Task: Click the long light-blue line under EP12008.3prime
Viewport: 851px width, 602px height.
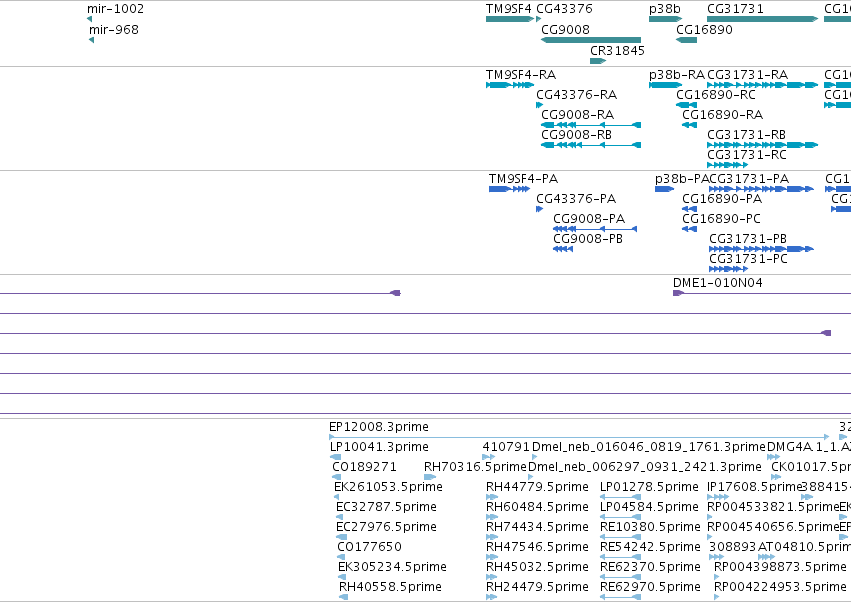Action: click(579, 437)
